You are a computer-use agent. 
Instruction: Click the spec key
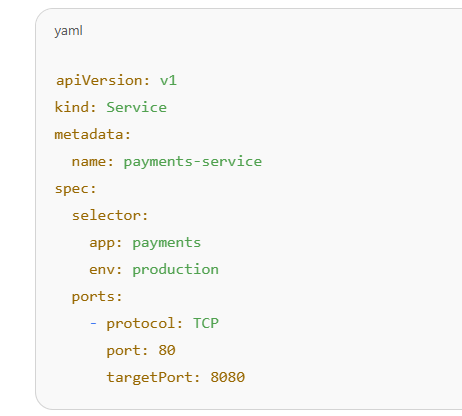pos(71,189)
